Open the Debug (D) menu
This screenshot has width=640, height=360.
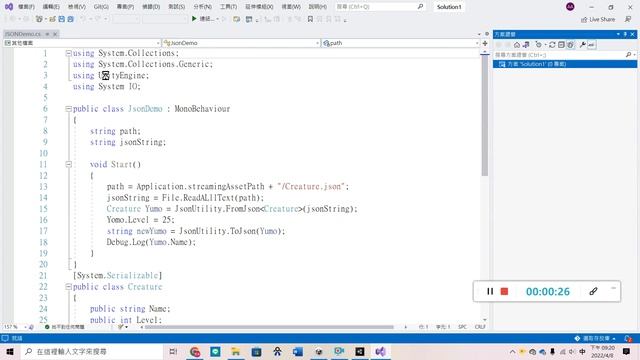(151, 7)
